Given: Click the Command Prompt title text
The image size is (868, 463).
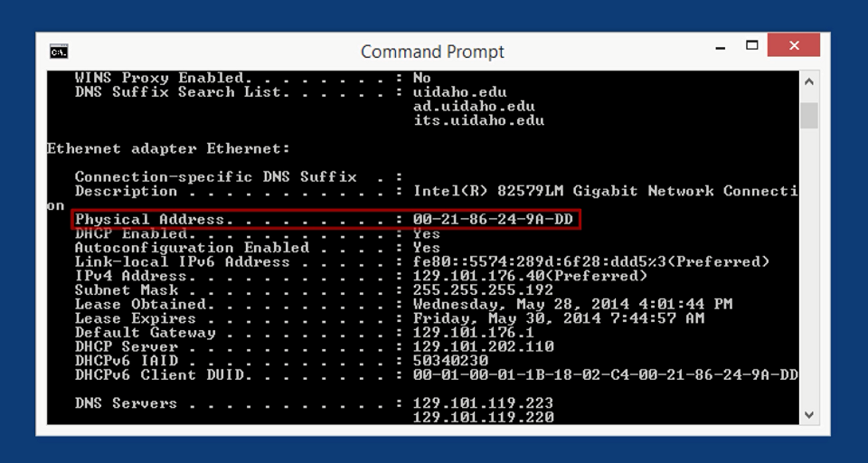Looking at the screenshot, I should 432,52.
